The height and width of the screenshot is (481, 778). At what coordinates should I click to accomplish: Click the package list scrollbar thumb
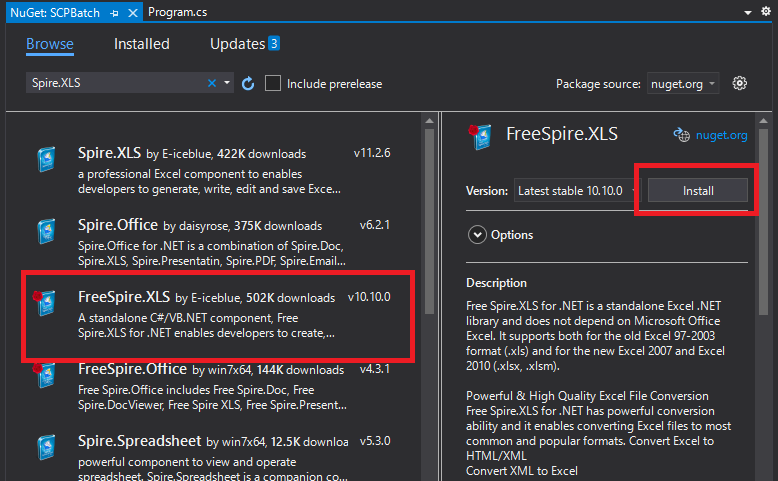click(430, 221)
